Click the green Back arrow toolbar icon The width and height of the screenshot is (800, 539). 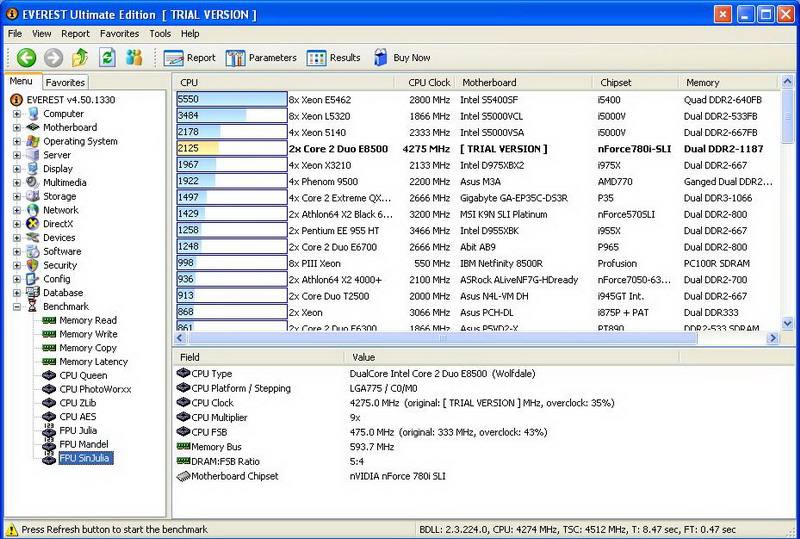[26, 58]
